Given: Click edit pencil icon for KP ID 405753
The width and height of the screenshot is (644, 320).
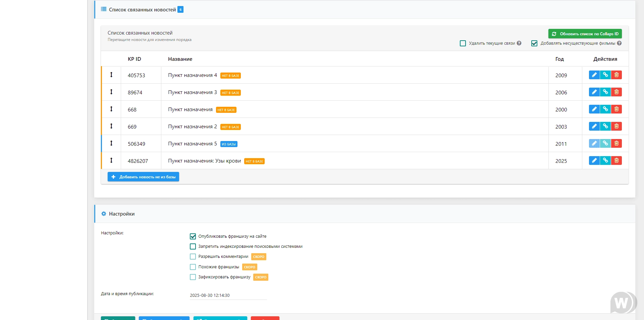Looking at the screenshot, I should pos(594,75).
